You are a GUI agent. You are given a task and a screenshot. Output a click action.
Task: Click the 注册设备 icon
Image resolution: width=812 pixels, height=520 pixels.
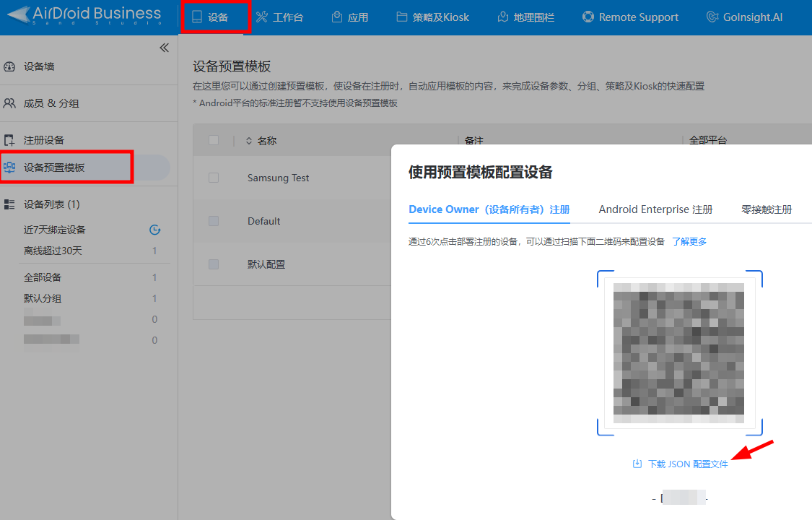(x=9, y=140)
